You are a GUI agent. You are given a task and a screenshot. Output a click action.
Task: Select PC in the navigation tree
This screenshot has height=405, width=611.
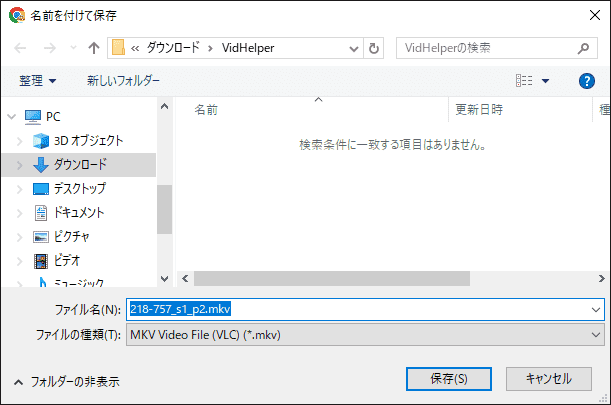click(x=53, y=117)
